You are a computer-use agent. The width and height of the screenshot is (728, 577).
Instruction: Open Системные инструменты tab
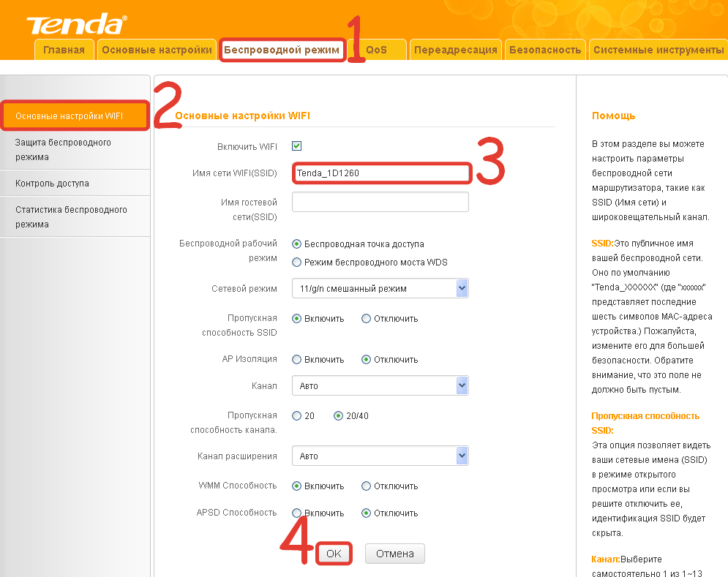[658, 50]
